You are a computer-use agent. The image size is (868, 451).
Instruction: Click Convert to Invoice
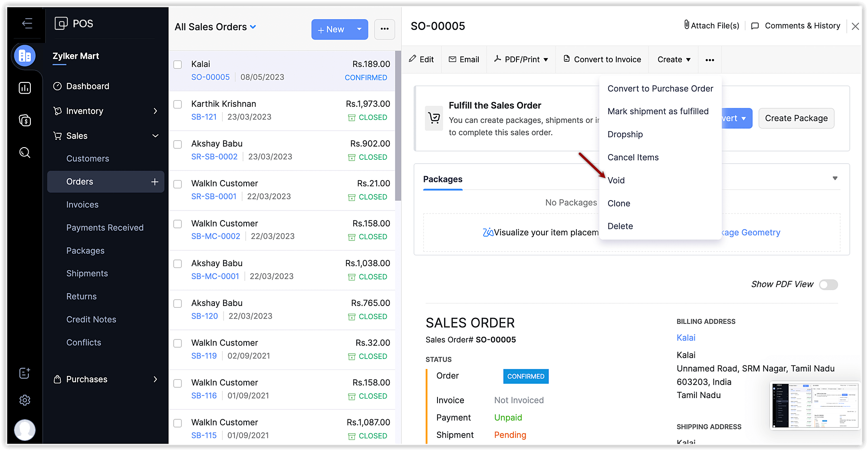tap(602, 59)
